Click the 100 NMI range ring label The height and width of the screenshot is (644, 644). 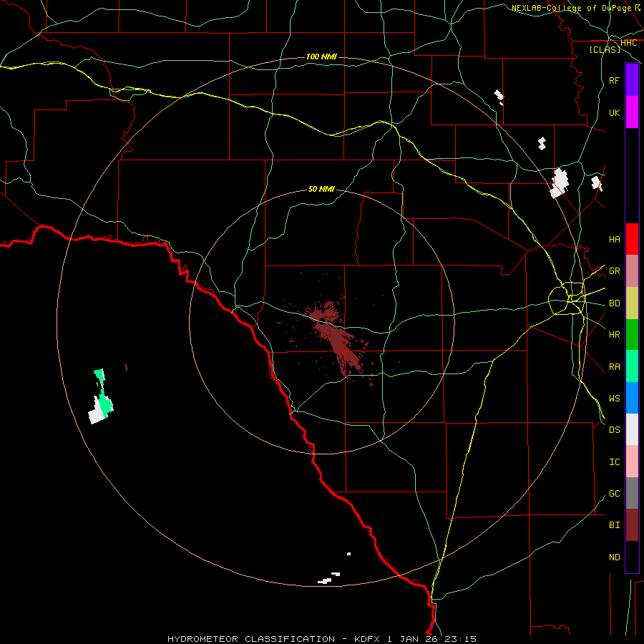[321, 57]
